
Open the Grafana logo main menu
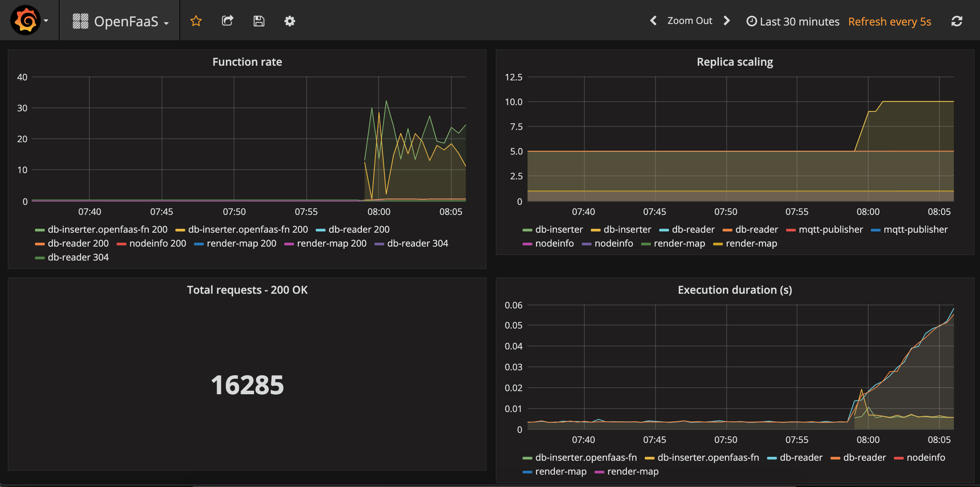(x=26, y=20)
